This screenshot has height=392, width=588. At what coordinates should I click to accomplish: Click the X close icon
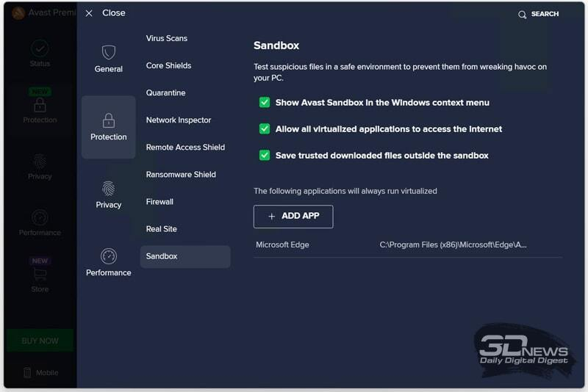point(89,13)
